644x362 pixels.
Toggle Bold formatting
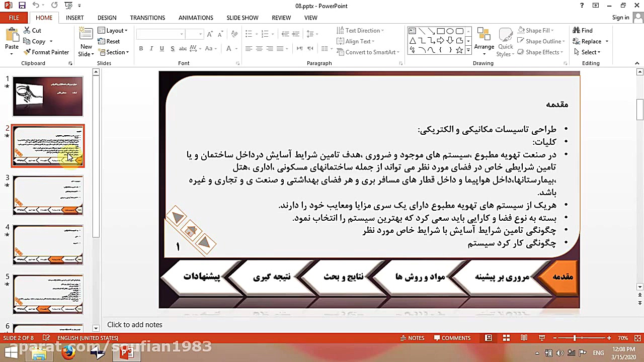click(x=141, y=49)
